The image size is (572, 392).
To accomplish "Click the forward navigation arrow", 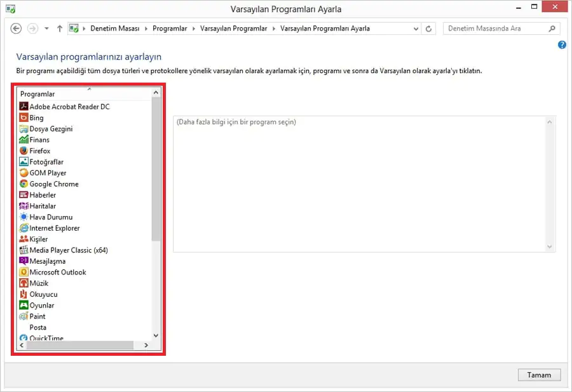I will (33, 29).
